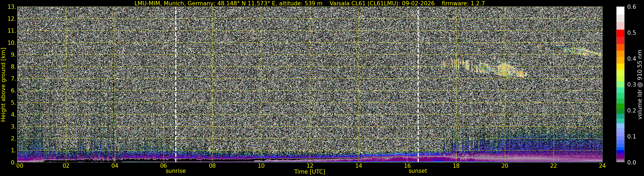Click the 'Height above ground [km]' axis label

3,85
